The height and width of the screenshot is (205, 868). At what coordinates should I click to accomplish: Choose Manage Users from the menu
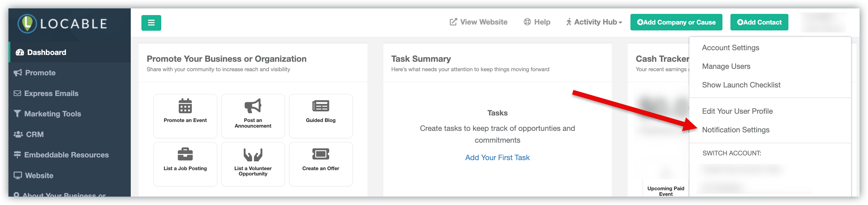726,66
